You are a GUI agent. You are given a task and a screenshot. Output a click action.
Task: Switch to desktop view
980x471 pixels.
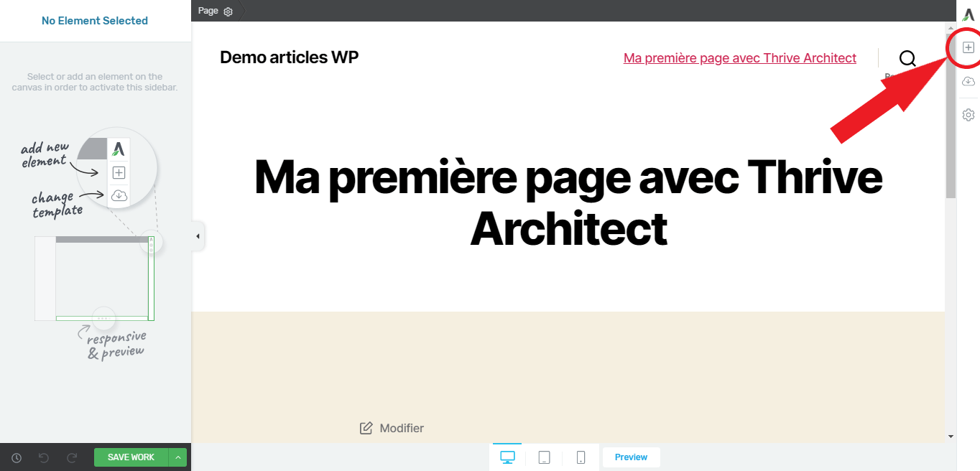click(x=508, y=457)
